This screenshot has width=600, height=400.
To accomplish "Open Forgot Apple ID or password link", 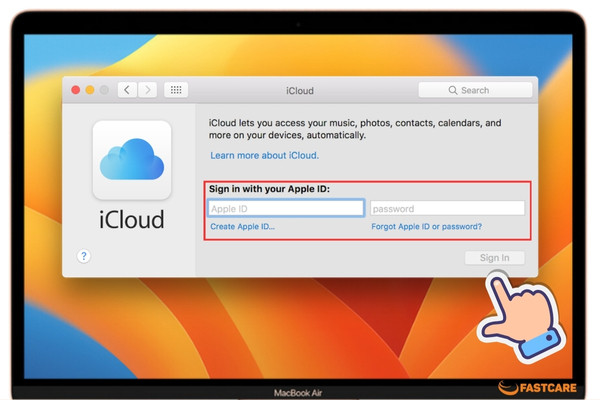I will (427, 227).
